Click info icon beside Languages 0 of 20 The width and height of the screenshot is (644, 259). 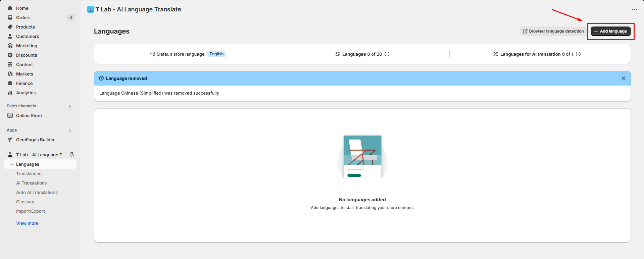point(387,54)
